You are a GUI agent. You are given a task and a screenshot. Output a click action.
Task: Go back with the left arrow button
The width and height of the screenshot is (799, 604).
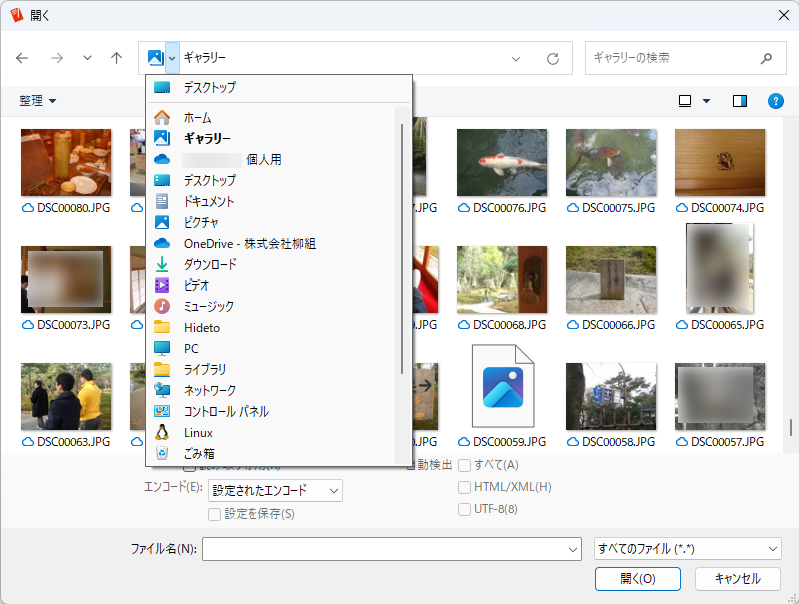(x=22, y=58)
